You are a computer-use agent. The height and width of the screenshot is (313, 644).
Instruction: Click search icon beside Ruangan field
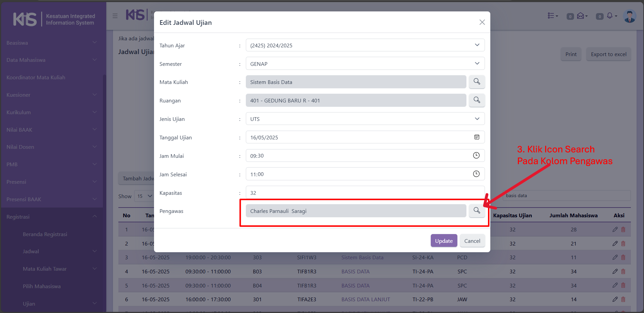[477, 100]
